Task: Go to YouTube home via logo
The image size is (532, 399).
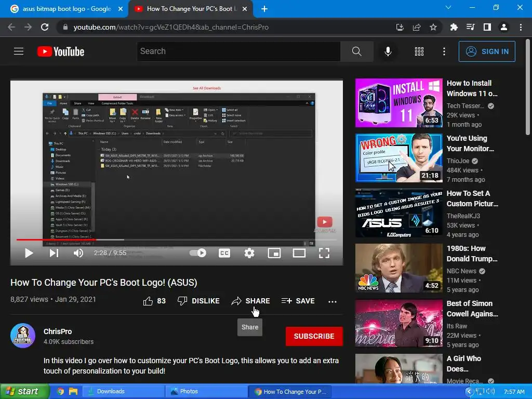Action: pos(61,51)
